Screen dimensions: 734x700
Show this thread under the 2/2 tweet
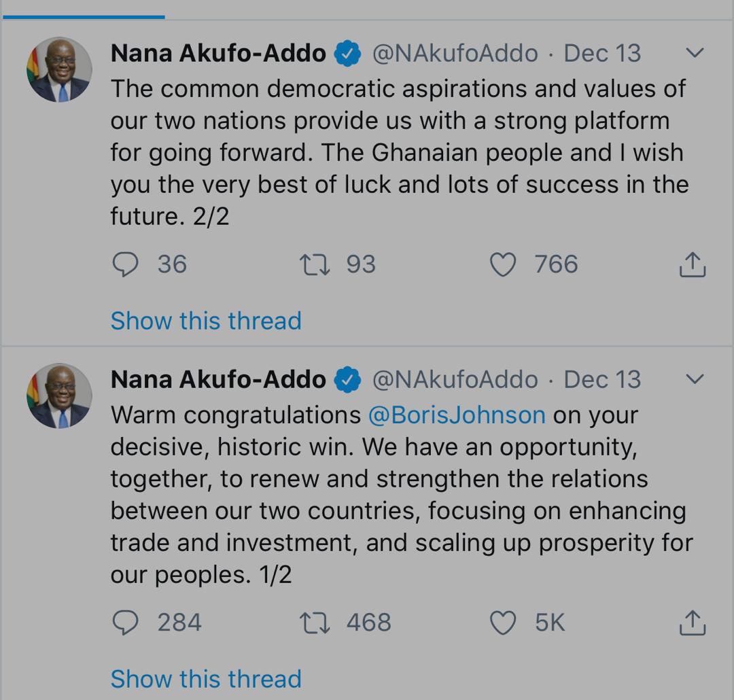(206, 321)
